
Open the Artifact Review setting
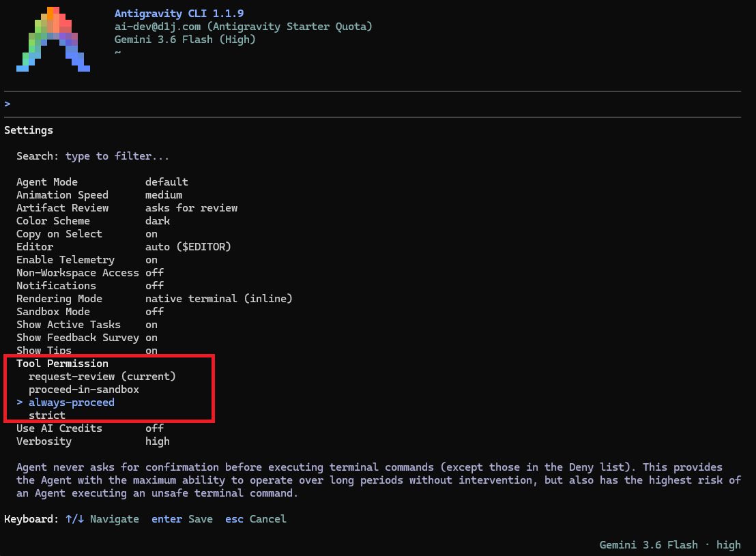click(127, 208)
